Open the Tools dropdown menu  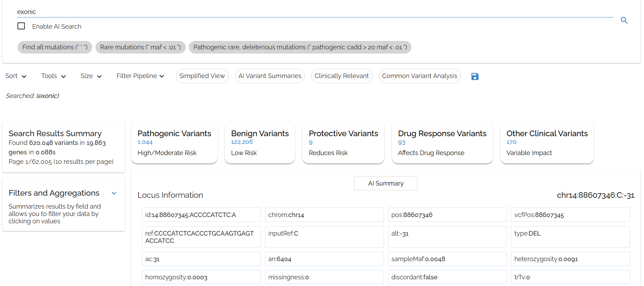[53, 76]
